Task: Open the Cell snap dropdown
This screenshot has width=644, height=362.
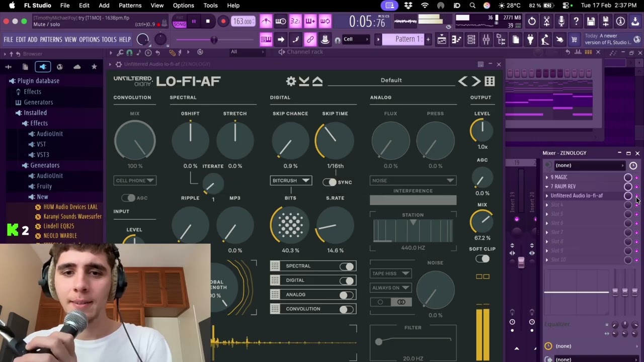Action: point(356,39)
